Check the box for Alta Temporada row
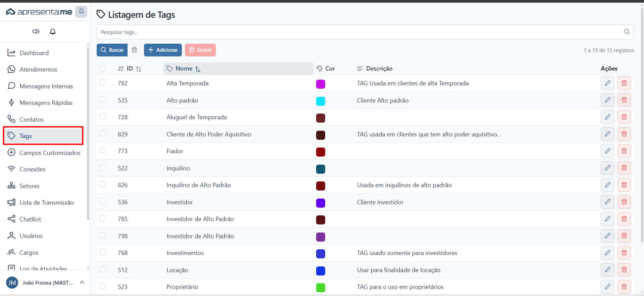Screen dimensions: 644x296 (103, 83)
